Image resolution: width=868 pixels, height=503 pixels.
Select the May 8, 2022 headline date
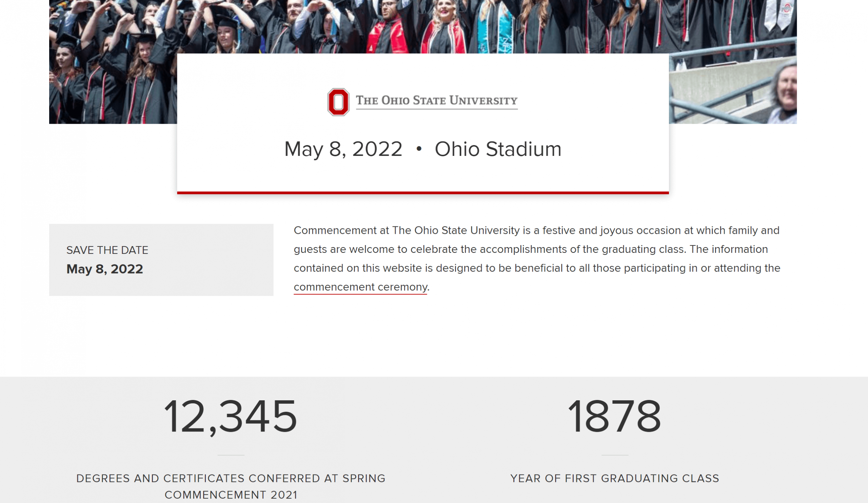[x=343, y=149]
